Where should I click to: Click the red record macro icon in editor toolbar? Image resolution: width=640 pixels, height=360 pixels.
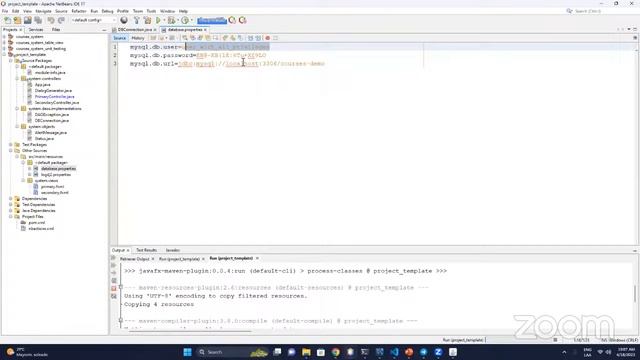(268, 38)
